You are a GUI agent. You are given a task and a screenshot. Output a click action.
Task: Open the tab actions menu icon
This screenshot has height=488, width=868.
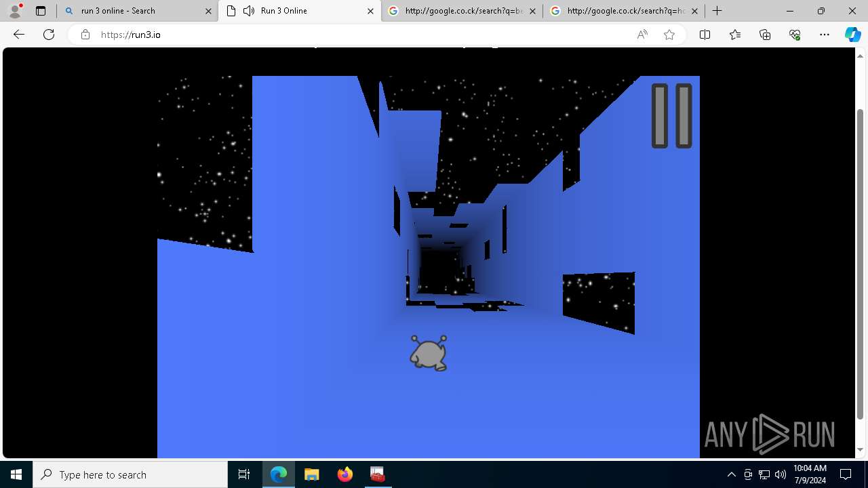click(x=41, y=11)
